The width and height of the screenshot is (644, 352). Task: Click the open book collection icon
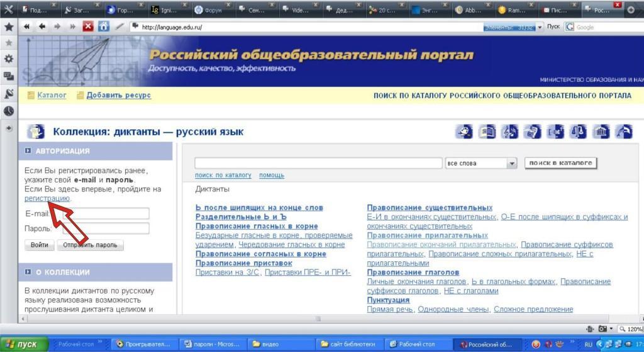487,132
